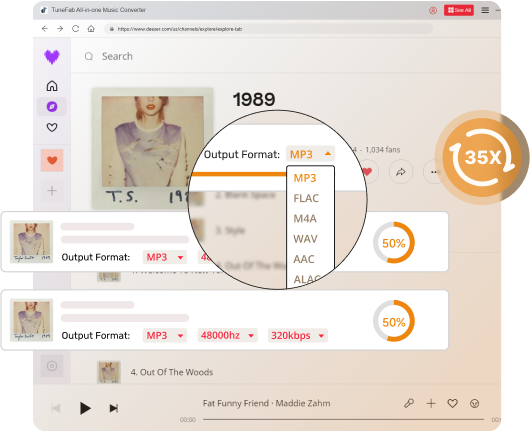Open the 320kbps bitrate dropdown
This screenshot has height=435, width=530.
[298, 336]
